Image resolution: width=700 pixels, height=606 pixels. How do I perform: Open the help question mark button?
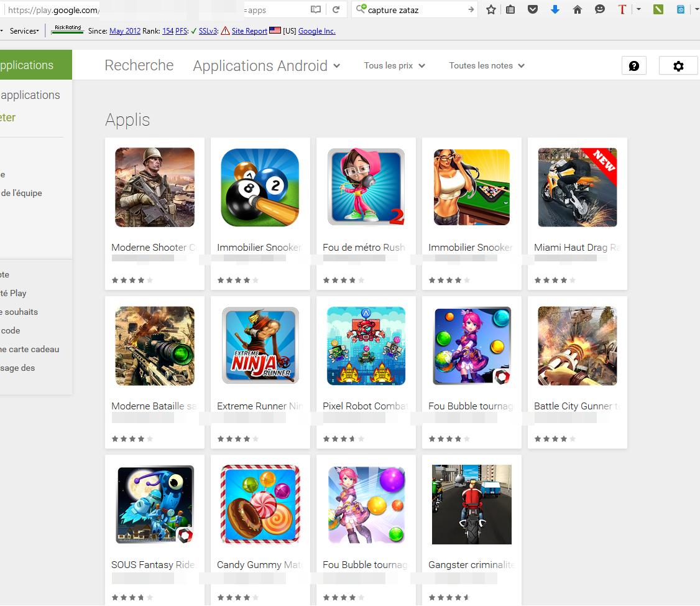pos(634,66)
